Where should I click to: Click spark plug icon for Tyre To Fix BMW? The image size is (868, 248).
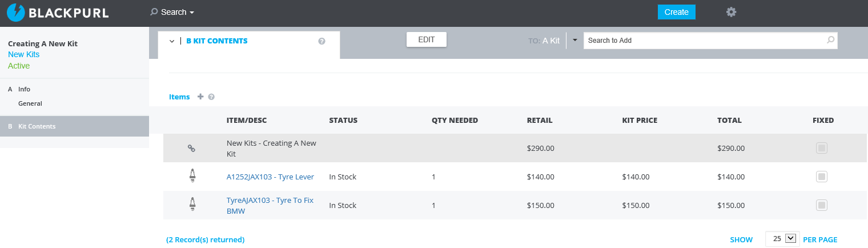coord(192,205)
